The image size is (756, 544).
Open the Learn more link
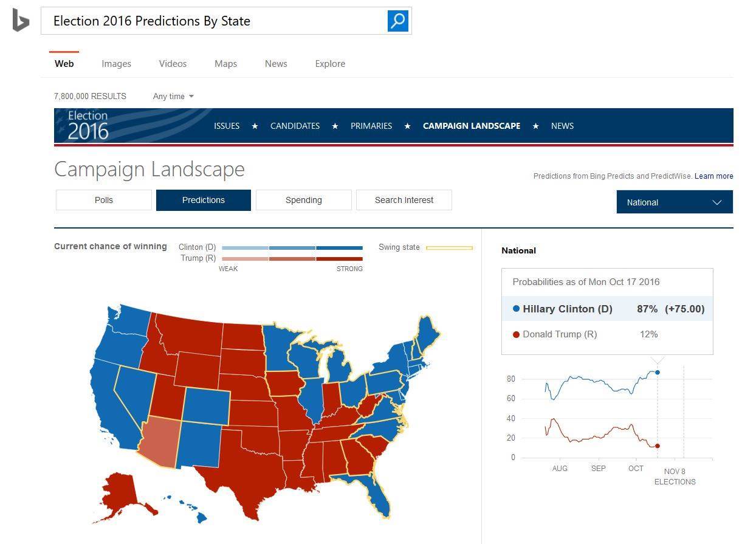tap(713, 176)
